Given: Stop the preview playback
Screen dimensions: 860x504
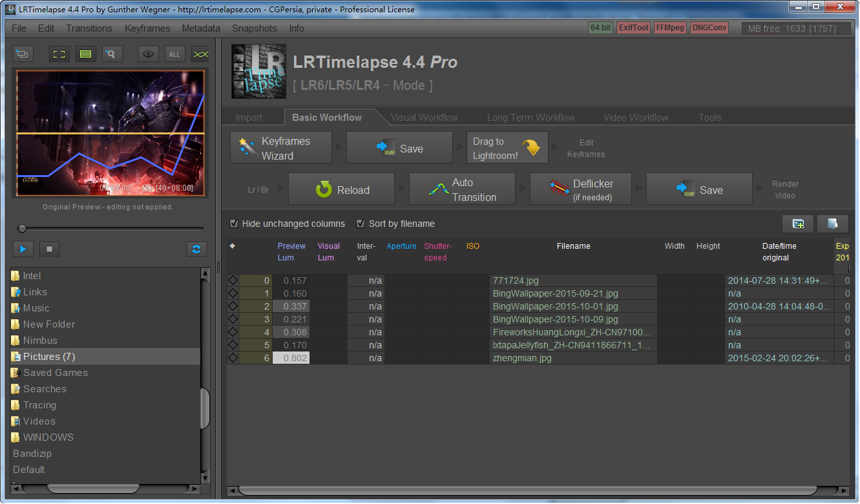Looking at the screenshot, I should tap(49, 249).
